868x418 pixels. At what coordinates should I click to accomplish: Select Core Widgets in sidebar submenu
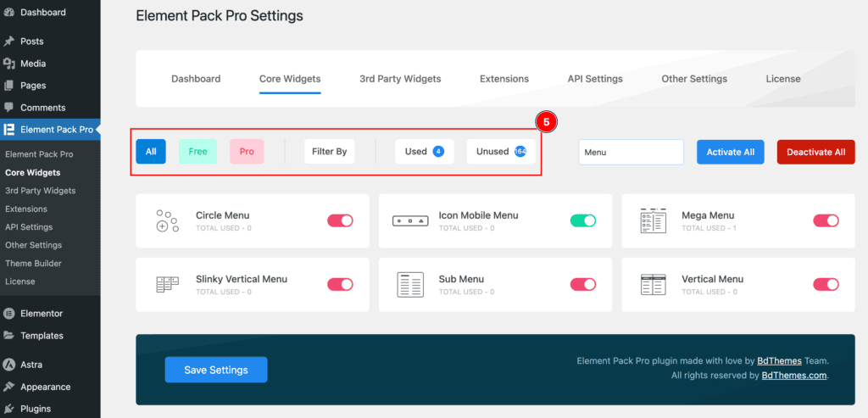pos(33,173)
